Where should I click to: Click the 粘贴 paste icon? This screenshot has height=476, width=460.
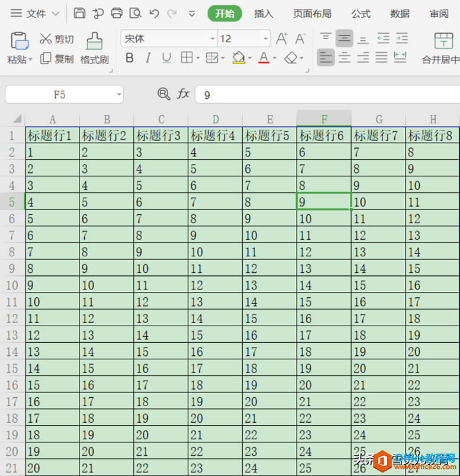20,41
